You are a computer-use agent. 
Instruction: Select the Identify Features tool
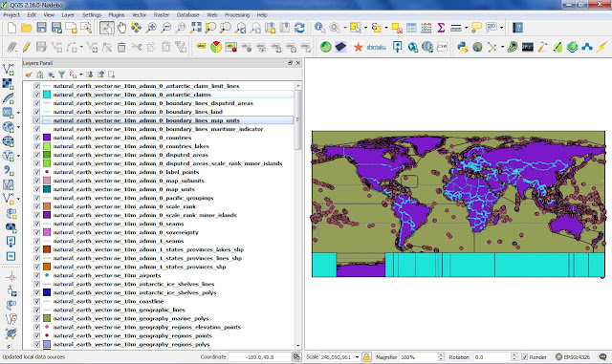coord(319,28)
